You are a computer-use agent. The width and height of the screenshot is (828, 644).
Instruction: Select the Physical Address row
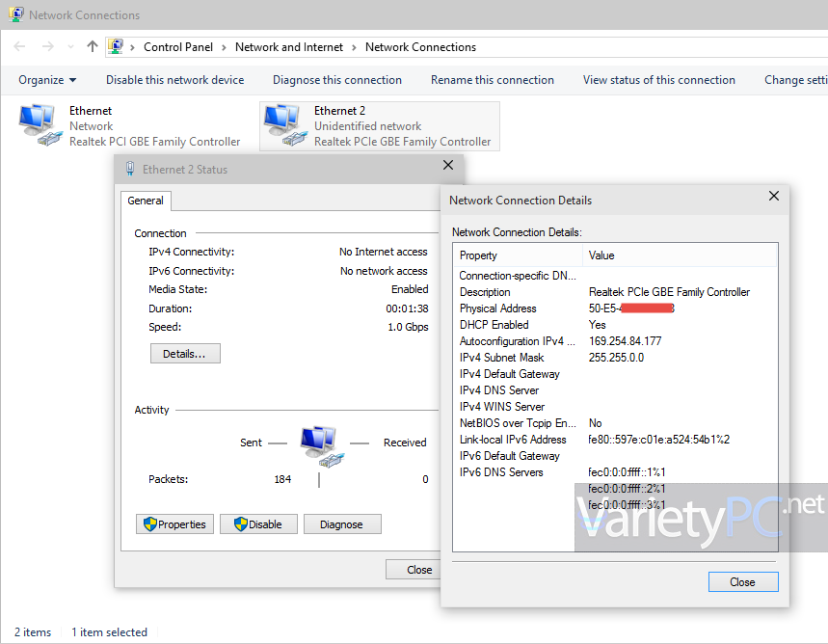(615, 309)
